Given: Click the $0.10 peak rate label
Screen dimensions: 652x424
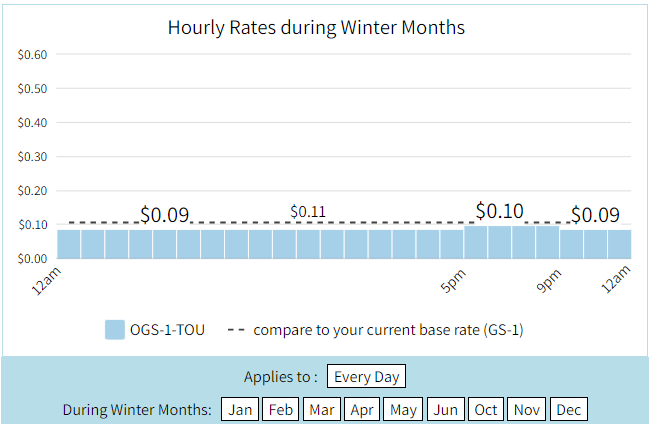Looking at the screenshot, I should pyautogui.click(x=499, y=211).
